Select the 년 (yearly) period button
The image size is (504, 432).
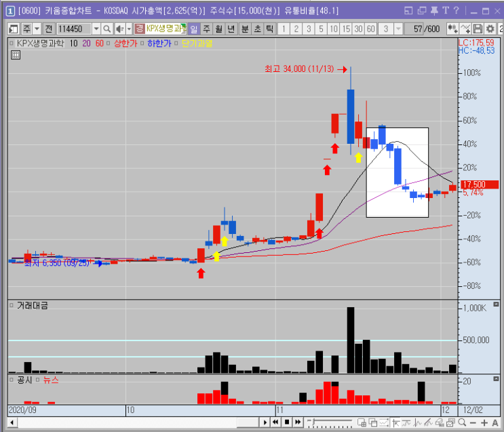(x=231, y=29)
